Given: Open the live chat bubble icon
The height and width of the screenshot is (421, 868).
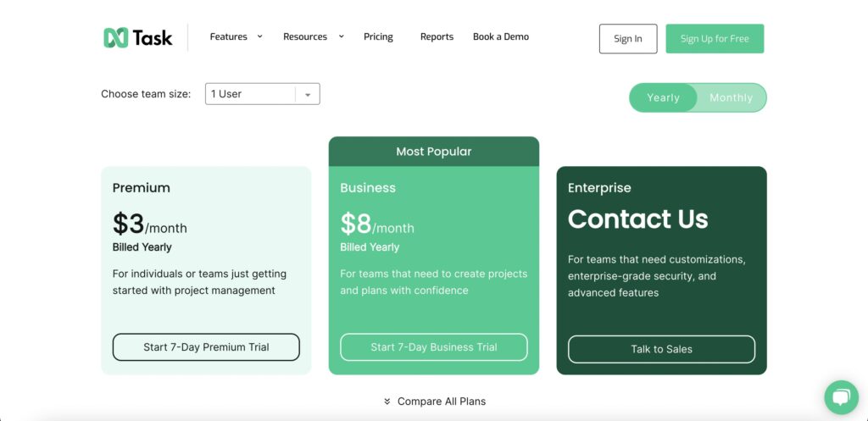Looking at the screenshot, I should click(x=841, y=397).
